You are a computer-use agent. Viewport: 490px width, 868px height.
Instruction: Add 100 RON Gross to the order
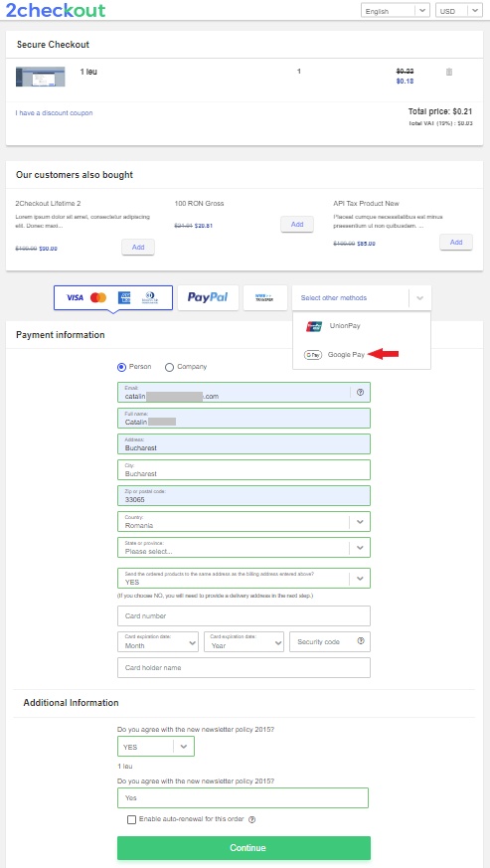pyautogui.click(x=297, y=224)
